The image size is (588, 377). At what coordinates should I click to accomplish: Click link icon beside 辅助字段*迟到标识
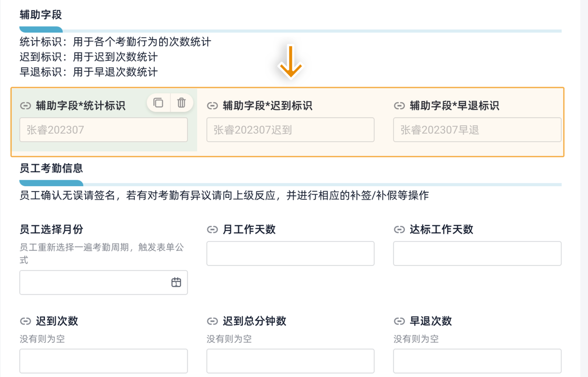tap(212, 106)
